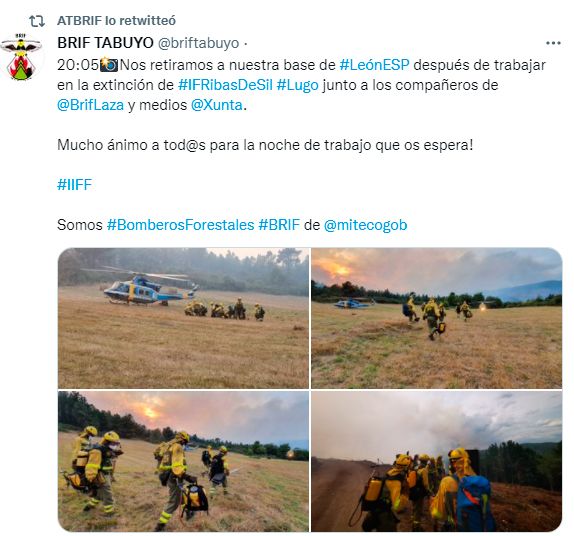This screenshot has width=574, height=536.
Task: Open the BRIF TABUYO display name
Action: point(105,43)
